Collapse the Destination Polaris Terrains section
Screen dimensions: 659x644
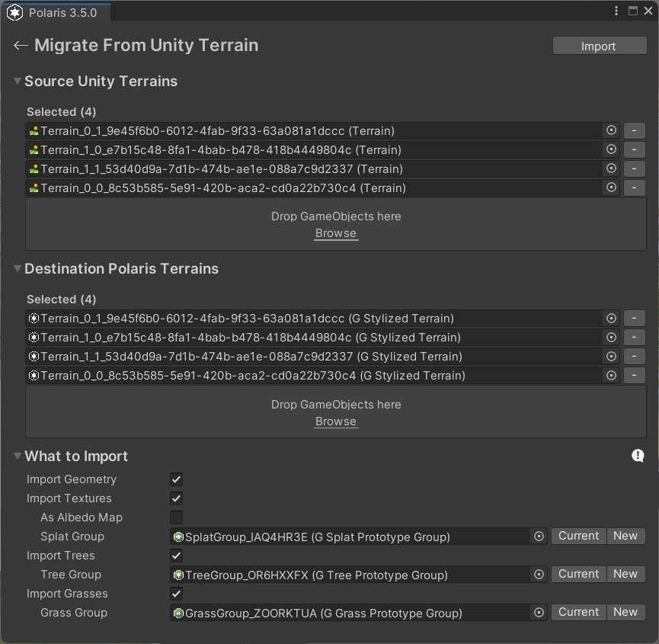coord(18,268)
